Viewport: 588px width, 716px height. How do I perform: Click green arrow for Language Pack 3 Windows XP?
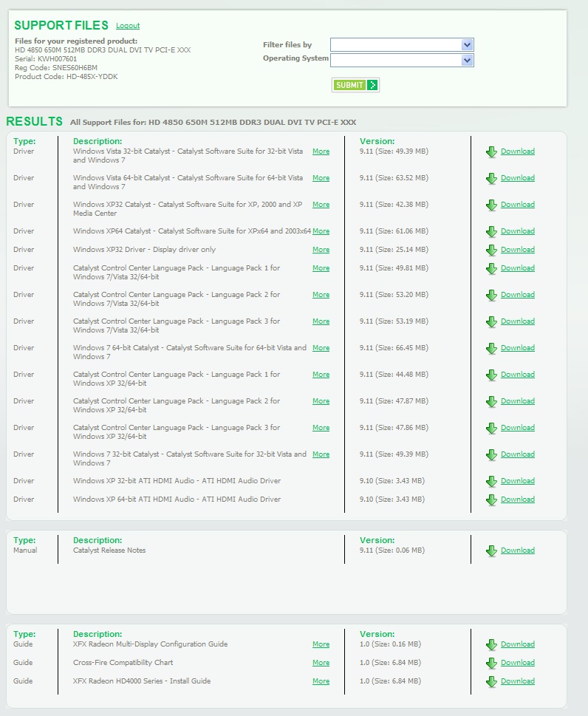(492, 429)
